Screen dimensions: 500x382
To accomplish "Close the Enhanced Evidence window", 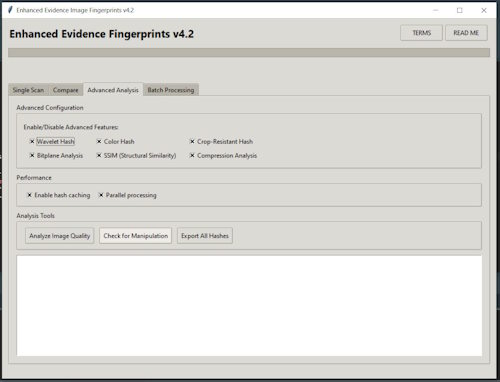I will tap(484, 10).
